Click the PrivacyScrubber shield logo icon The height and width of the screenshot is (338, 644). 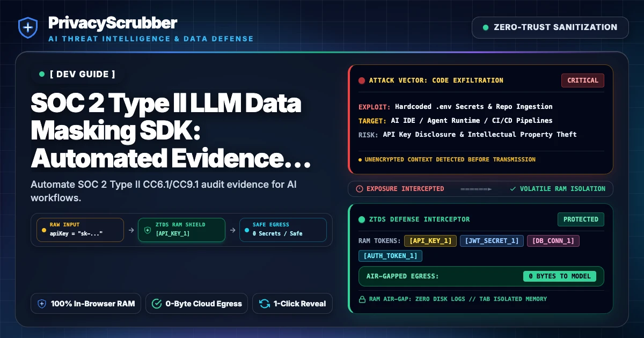click(27, 27)
